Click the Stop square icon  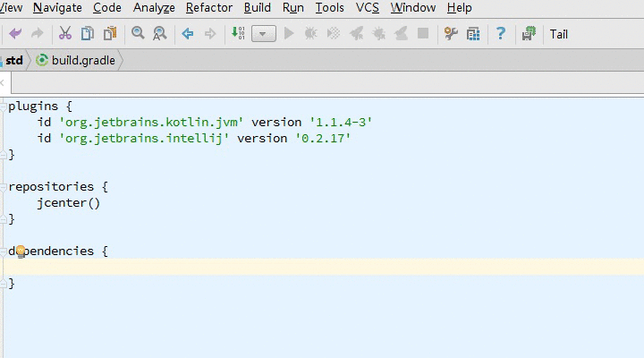point(423,33)
